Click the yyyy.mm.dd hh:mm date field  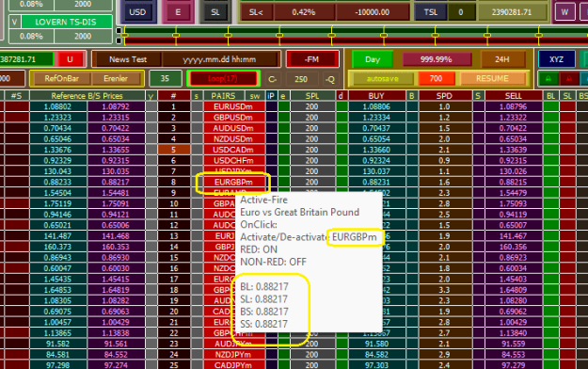219,59
